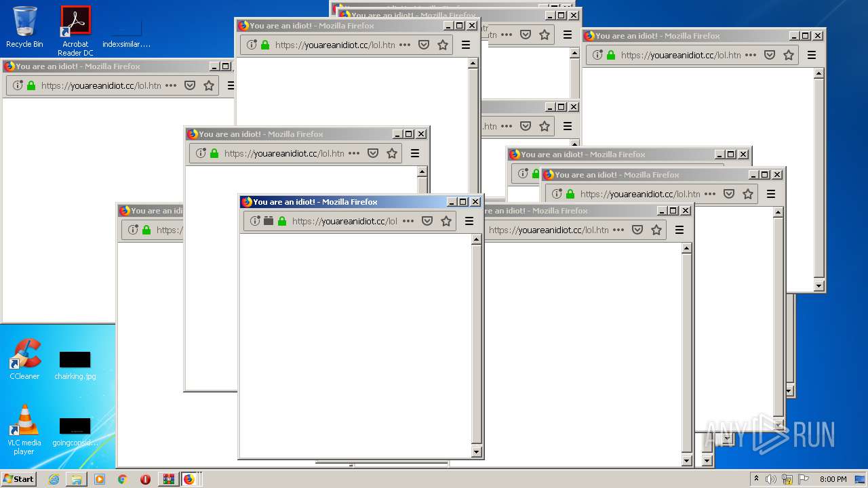Open Windows Explorer folder on taskbar
The width and height of the screenshot is (868, 488).
pos(77,479)
